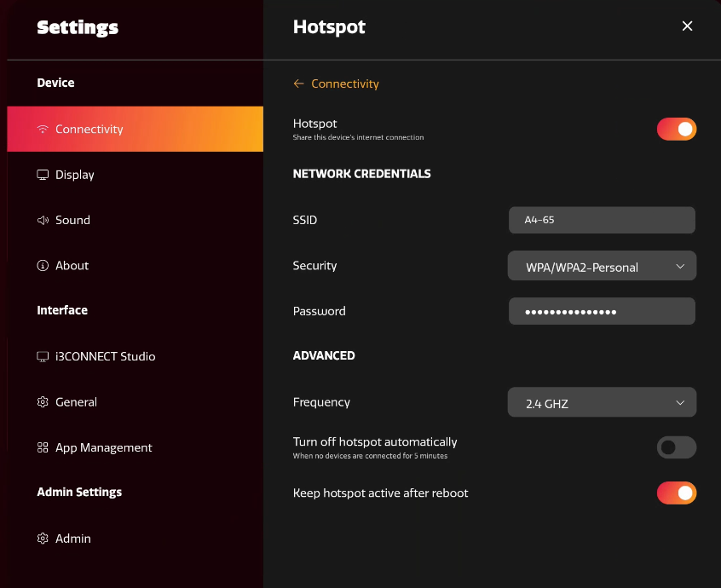Select the highlighted Connectivity sidebar item

coord(136,130)
